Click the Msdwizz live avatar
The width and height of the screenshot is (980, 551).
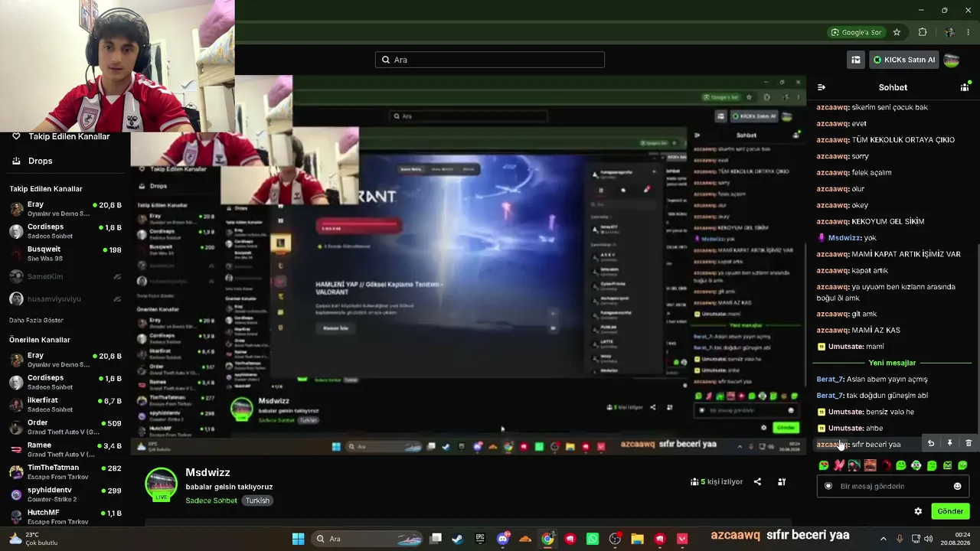161,484
